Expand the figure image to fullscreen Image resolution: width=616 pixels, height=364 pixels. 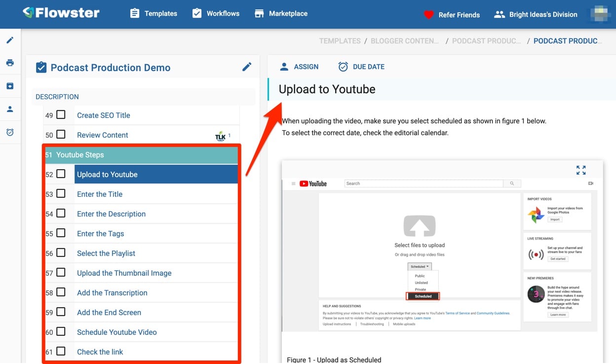tap(581, 170)
